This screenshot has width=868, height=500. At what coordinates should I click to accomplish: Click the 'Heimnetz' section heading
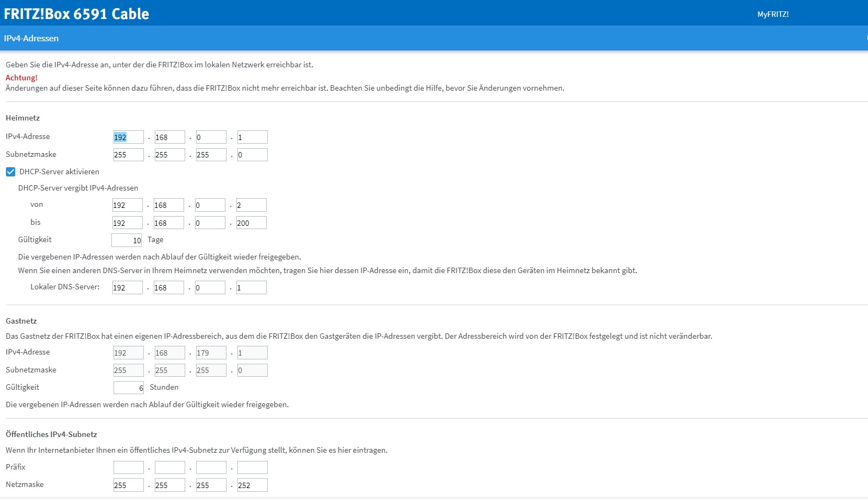[x=23, y=118]
